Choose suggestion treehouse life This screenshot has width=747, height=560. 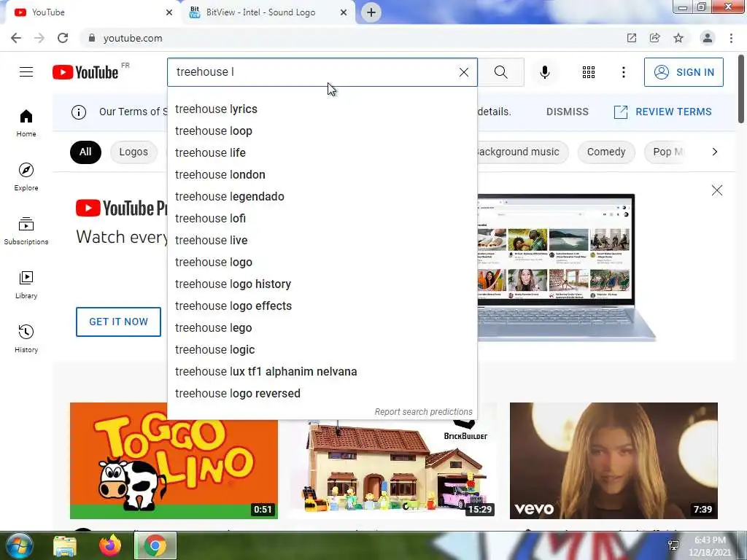322,153
